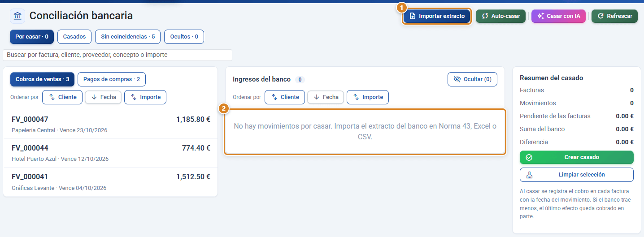Screen dimensions: 644x237
Task: Click the sort arrows icon beside Cliente under Ingresos del banco
Action: (x=274, y=97)
